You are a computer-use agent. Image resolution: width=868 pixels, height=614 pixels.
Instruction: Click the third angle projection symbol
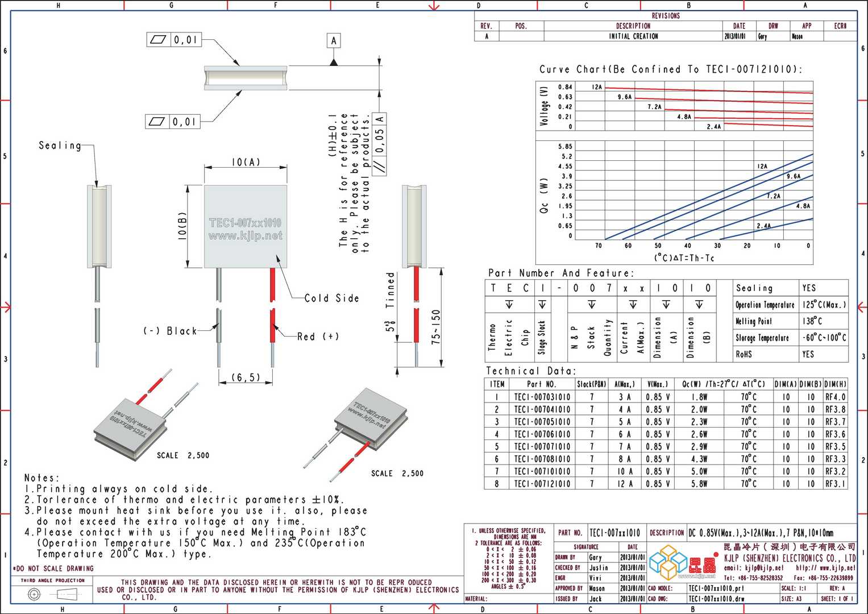(x=53, y=595)
